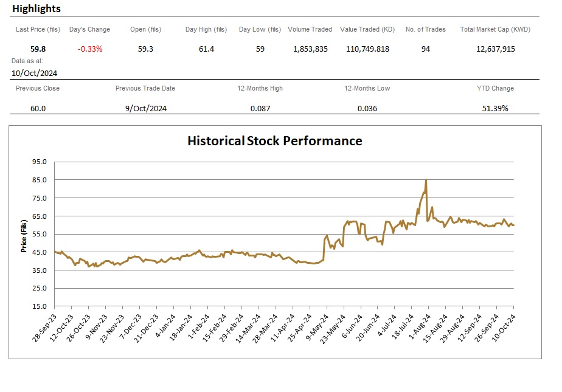Click the 95.0 y-axis label
The width and height of the screenshot is (562, 392).
[x=40, y=162]
